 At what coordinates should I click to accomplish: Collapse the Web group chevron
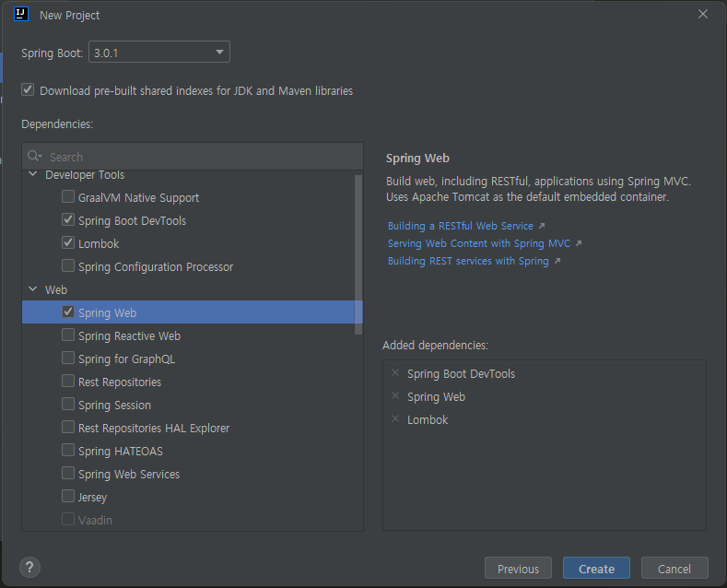pyautogui.click(x=33, y=288)
